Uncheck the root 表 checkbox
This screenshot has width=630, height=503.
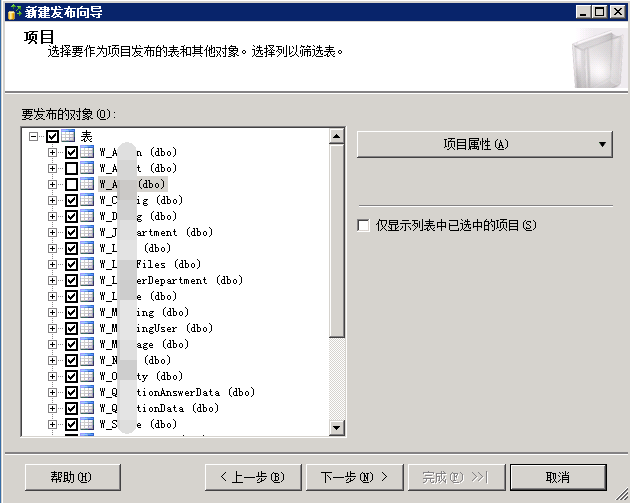[x=52, y=136]
